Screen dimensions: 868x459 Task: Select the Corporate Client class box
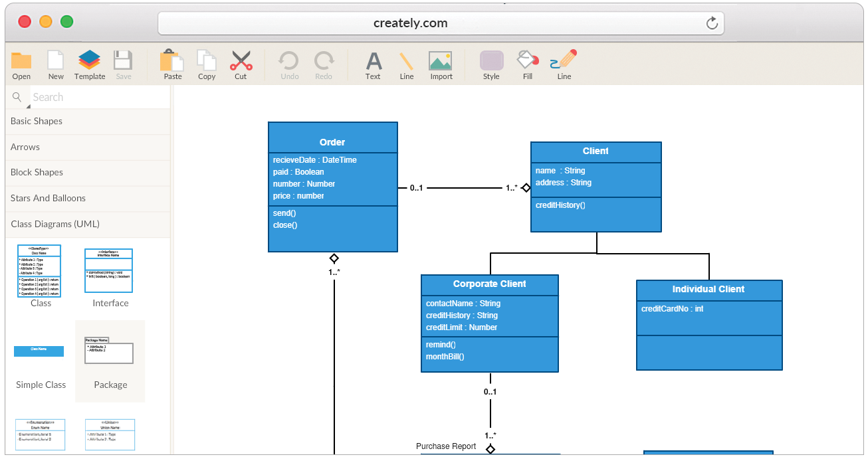click(490, 323)
